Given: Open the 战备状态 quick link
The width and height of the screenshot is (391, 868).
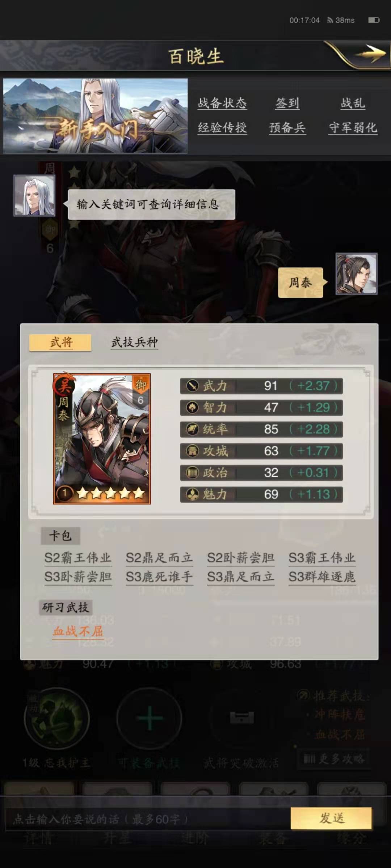Looking at the screenshot, I should tap(222, 103).
